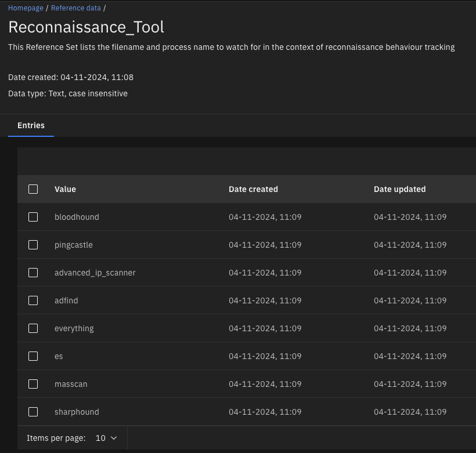
Task: Select all entries with the header checkbox
Action: pos(33,189)
